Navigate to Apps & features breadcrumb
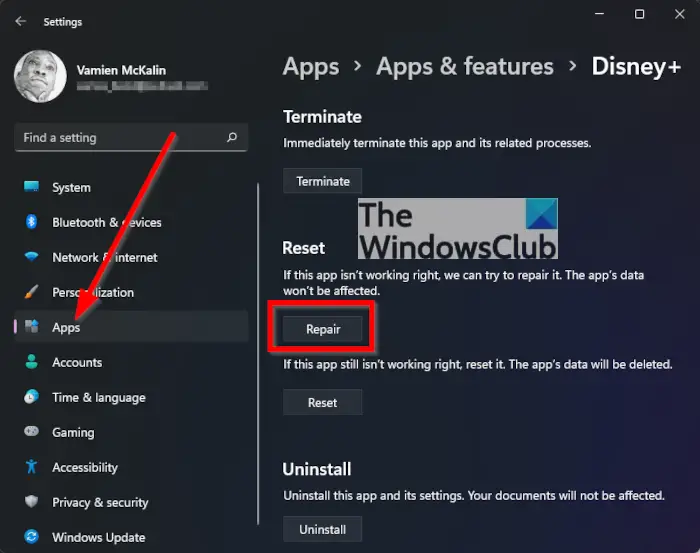The image size is (700, 553). (x=465, y=67)
